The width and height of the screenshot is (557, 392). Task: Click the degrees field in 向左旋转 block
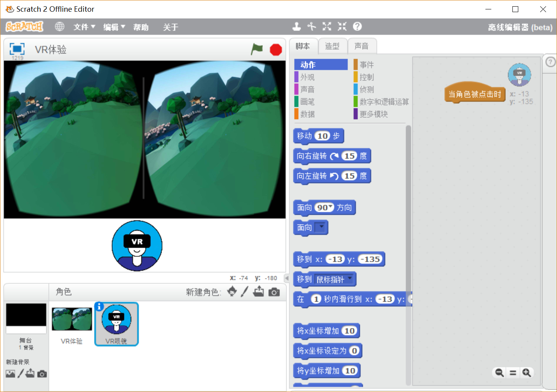[x=350, y=176]
